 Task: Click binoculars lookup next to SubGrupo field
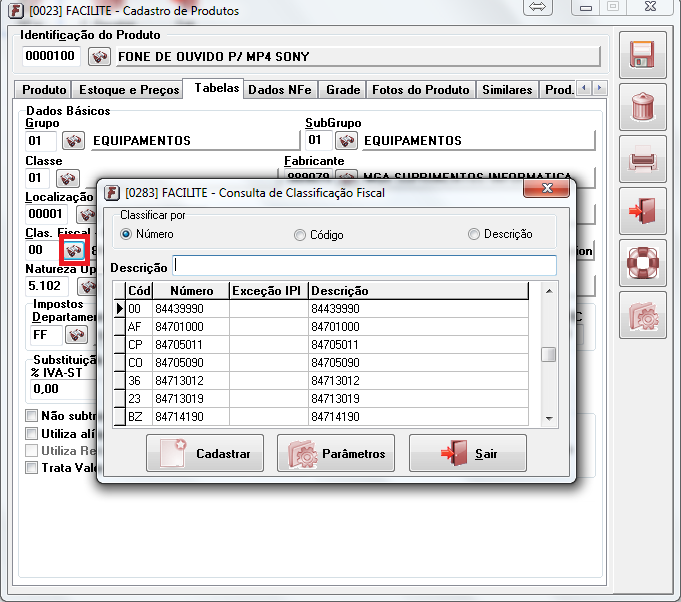tap(346, 140)
